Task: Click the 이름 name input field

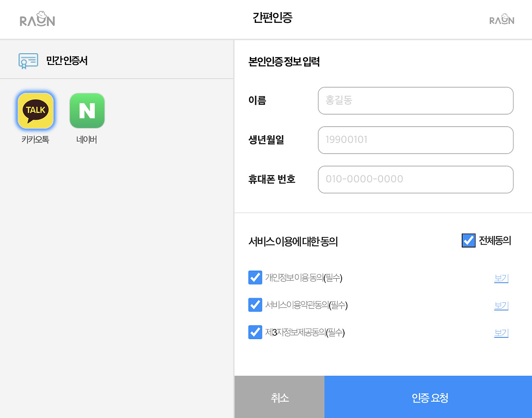Action: click(x=415, y=101)
